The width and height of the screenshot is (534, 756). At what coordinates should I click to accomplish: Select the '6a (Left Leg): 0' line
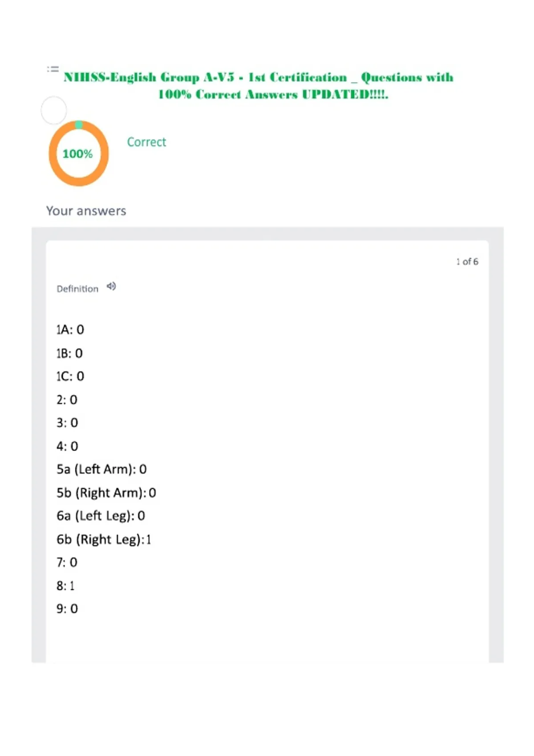(101, 516)
